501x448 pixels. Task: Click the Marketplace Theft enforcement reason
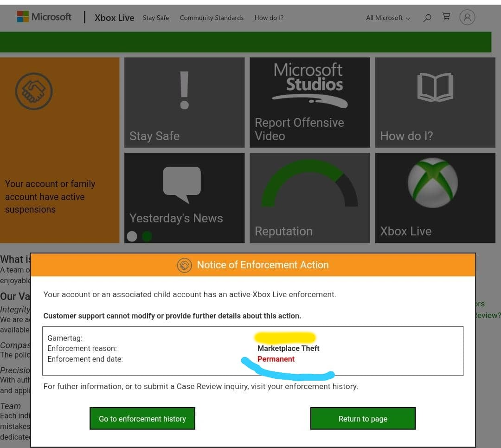coord(288,348)
